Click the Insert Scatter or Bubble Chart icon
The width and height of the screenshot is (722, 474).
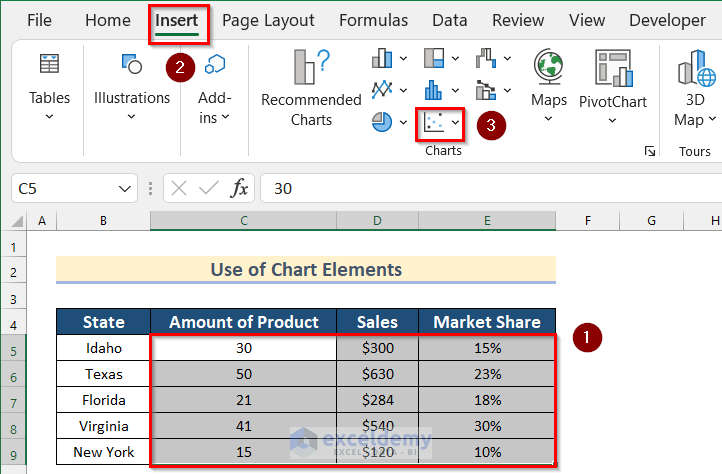[x=434, y=122]
